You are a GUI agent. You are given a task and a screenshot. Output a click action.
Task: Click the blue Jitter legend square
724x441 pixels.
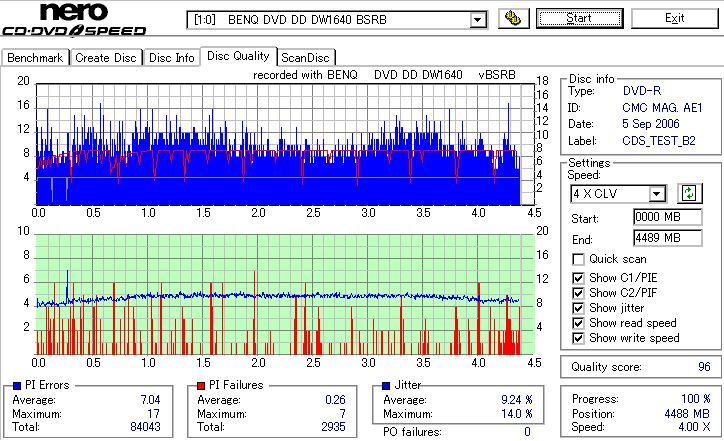click(386, 386)
